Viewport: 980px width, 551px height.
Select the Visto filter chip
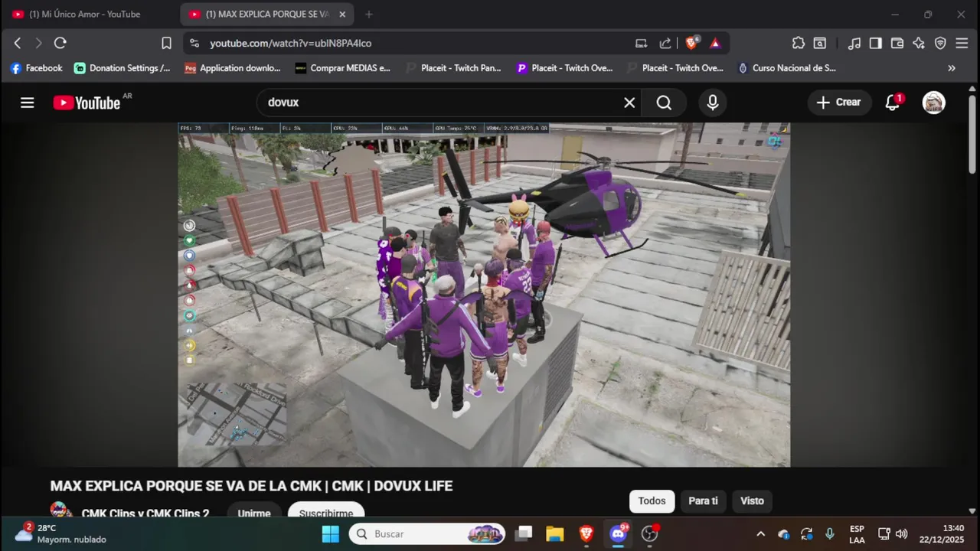tap(752, 501)
